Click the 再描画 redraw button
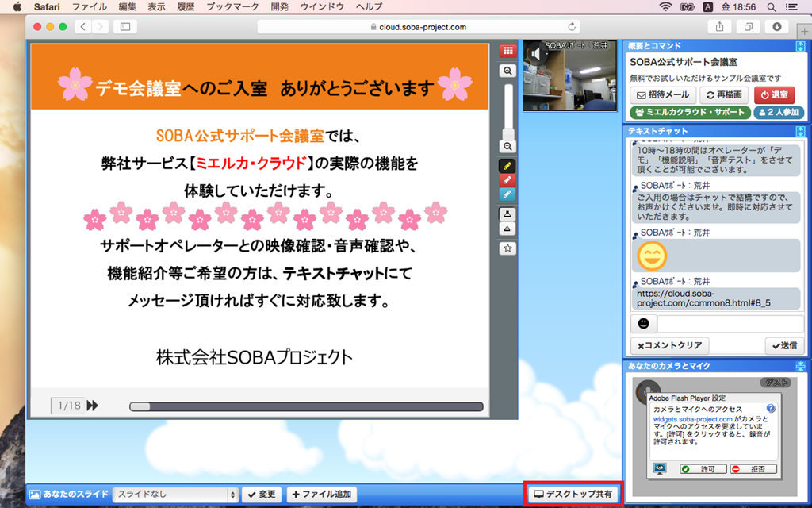Image resolution: width=812 pixels, height=508 pixels. click(x=725, y=95)
